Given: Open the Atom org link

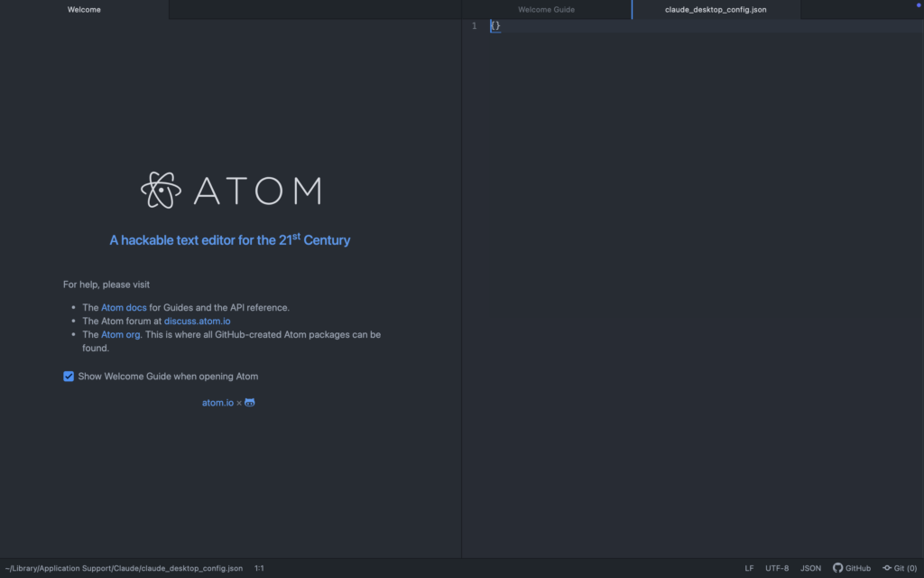Looking at the screenshot, I should 120,334.
